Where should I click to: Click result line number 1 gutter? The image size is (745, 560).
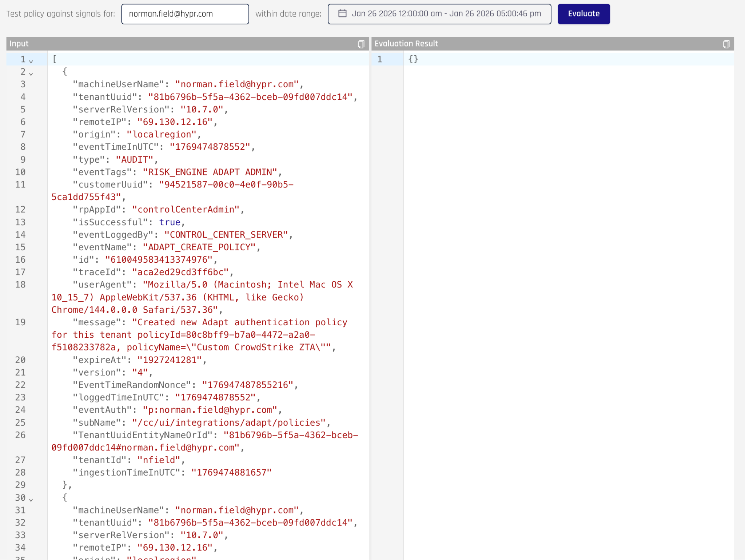[x=380, y=59]
